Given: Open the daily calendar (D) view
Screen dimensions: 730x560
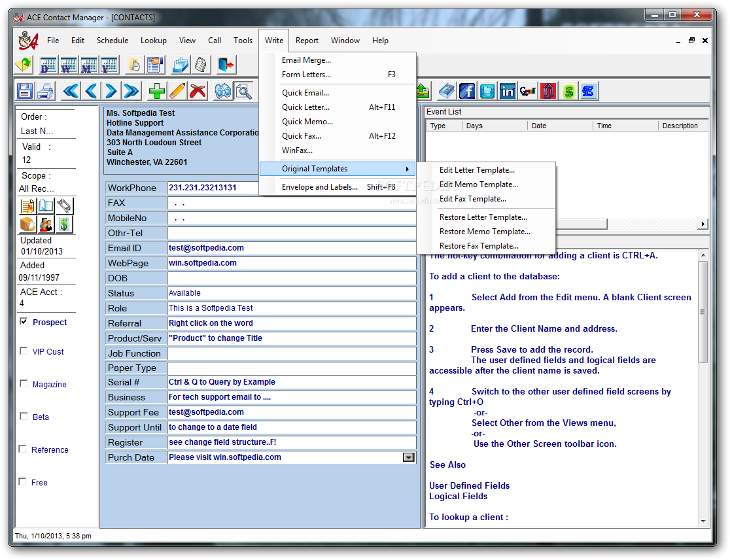Looking at the screenshot, I should click(48, 65).
